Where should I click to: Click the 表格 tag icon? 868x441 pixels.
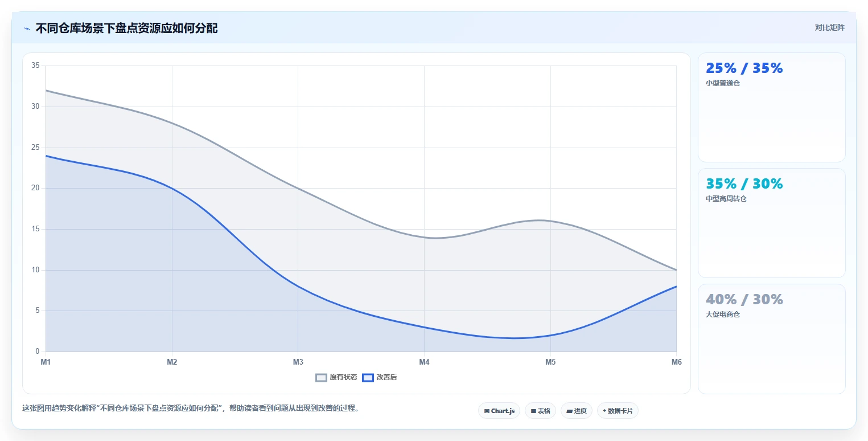coord(533,411)
